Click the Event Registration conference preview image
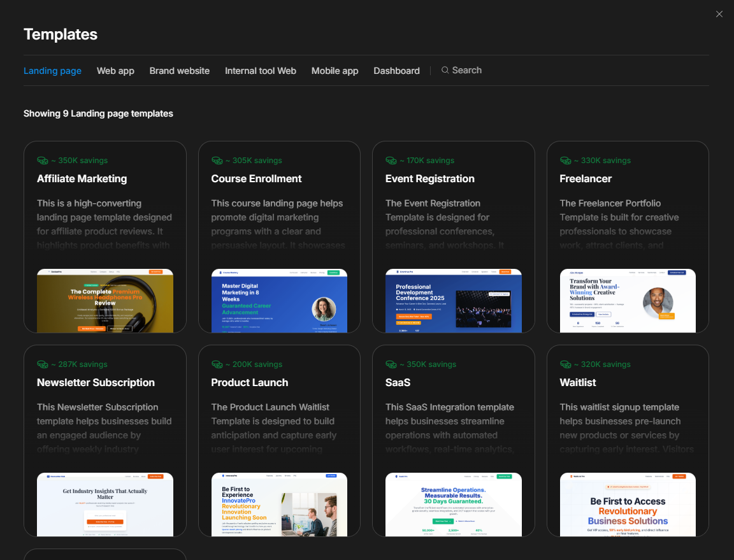 (453, 300)
